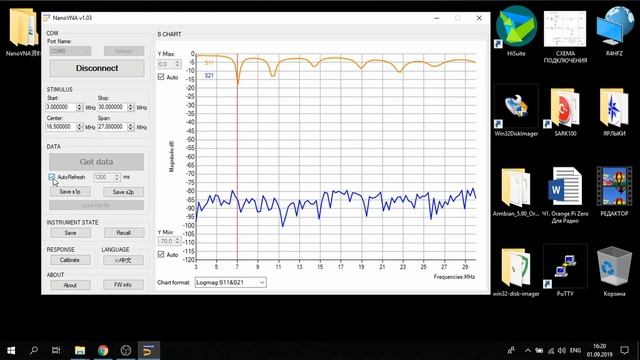The height and width of the screenshot is (360, 640).
Task: Click the FW info button
Action: 123,285
